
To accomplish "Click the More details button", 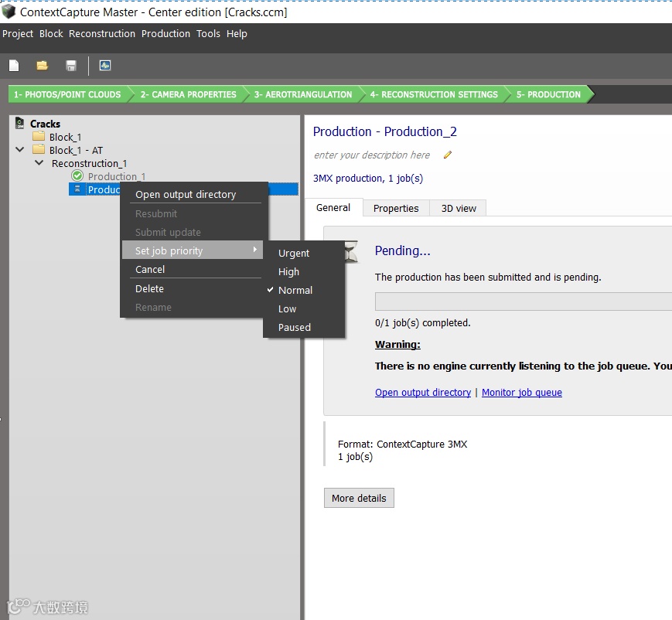I will [359, 498].
